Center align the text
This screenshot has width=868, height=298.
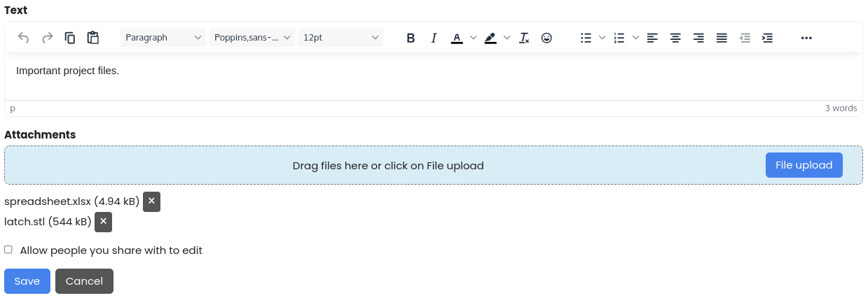point(675,38)
